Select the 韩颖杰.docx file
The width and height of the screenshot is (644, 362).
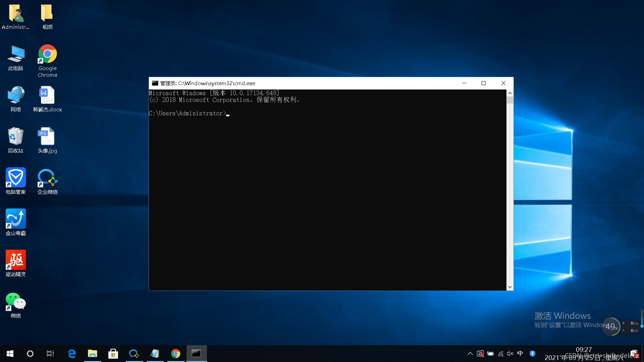(x=47, y=96)
